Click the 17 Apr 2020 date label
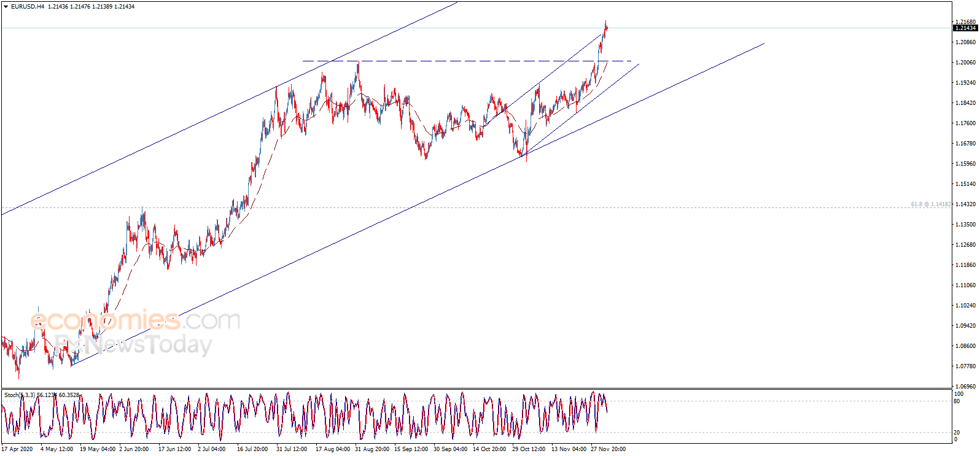980x456 pixels. (x=17, y=449)
